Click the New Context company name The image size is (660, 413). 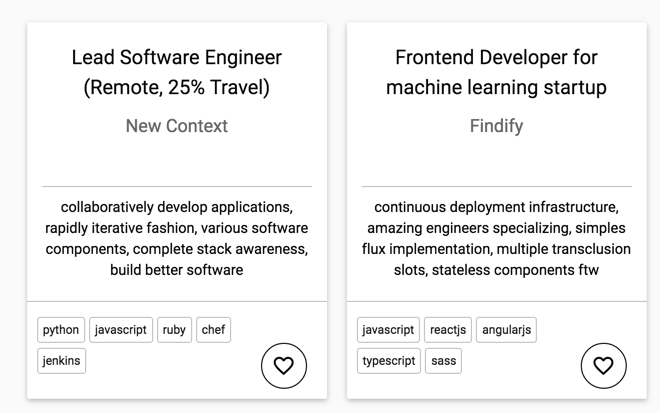[x=177, y=126]
